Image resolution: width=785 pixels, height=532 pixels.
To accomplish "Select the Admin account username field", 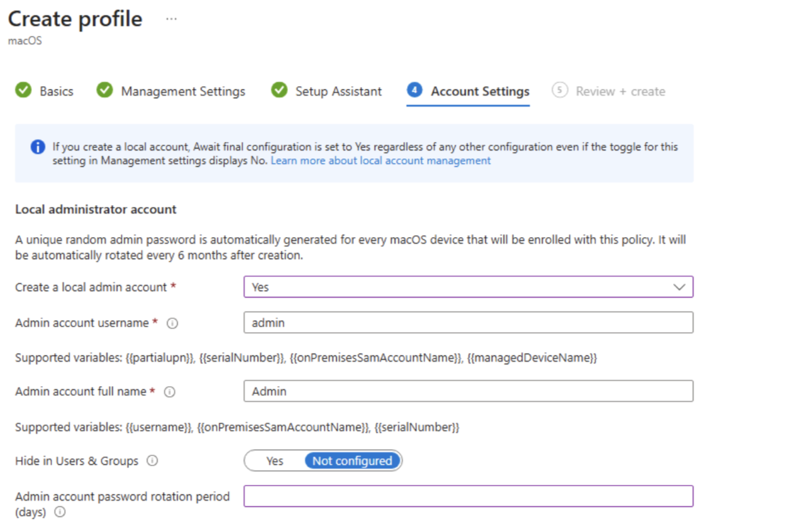I will pos(468,323).
